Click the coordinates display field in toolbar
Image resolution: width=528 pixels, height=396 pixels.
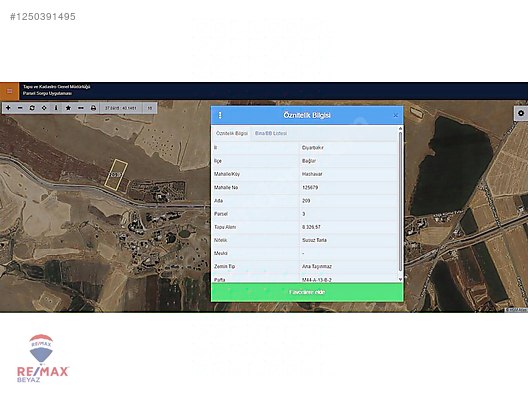pos(121,108)
